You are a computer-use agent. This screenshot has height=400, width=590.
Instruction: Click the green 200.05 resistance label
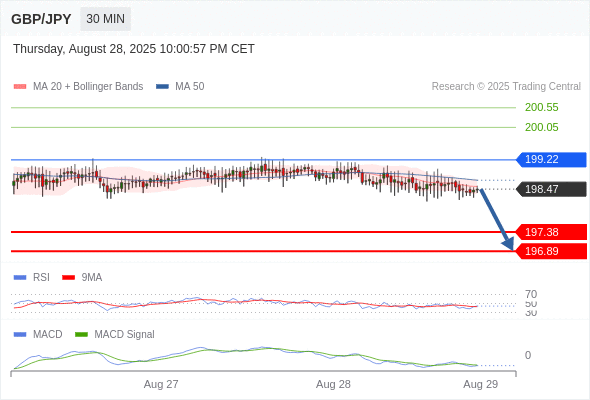click(541, 128)
